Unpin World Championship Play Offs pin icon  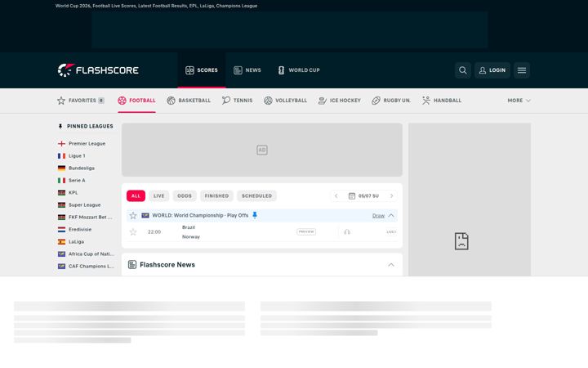[x=255, y=215]
